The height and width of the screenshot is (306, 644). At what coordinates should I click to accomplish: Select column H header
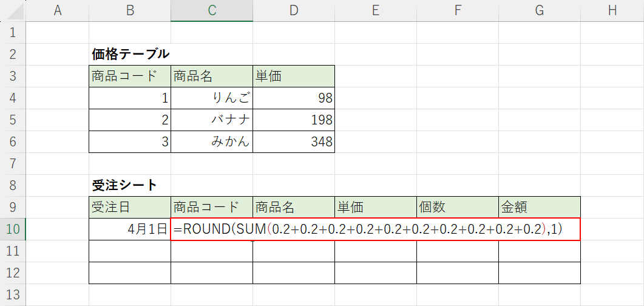(x=612, y=10)
